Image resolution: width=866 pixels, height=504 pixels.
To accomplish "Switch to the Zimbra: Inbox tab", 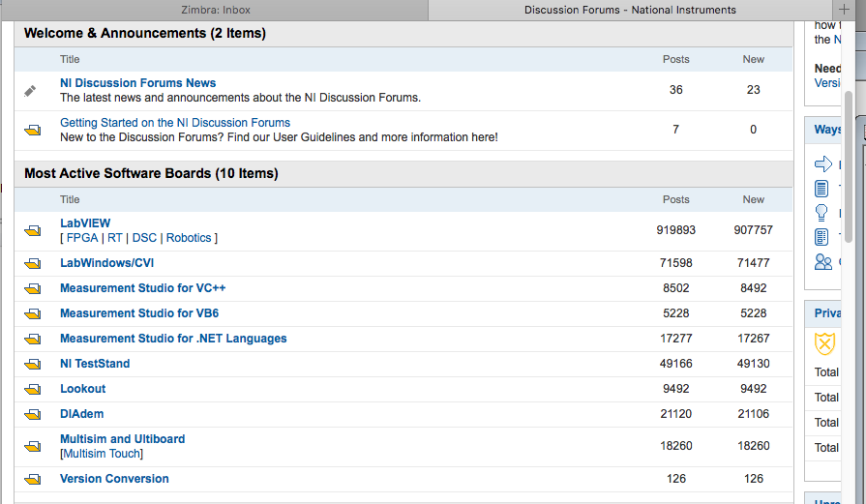I will 216,10.
